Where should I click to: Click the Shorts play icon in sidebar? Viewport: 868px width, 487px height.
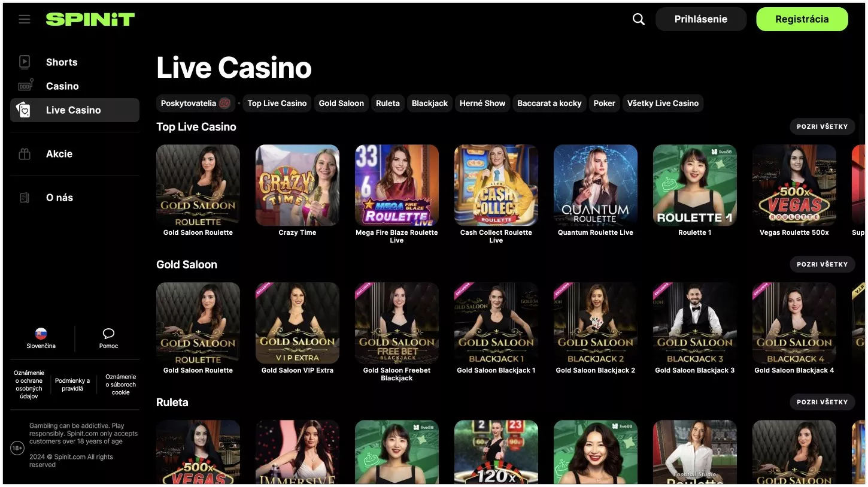pos(25,62)
